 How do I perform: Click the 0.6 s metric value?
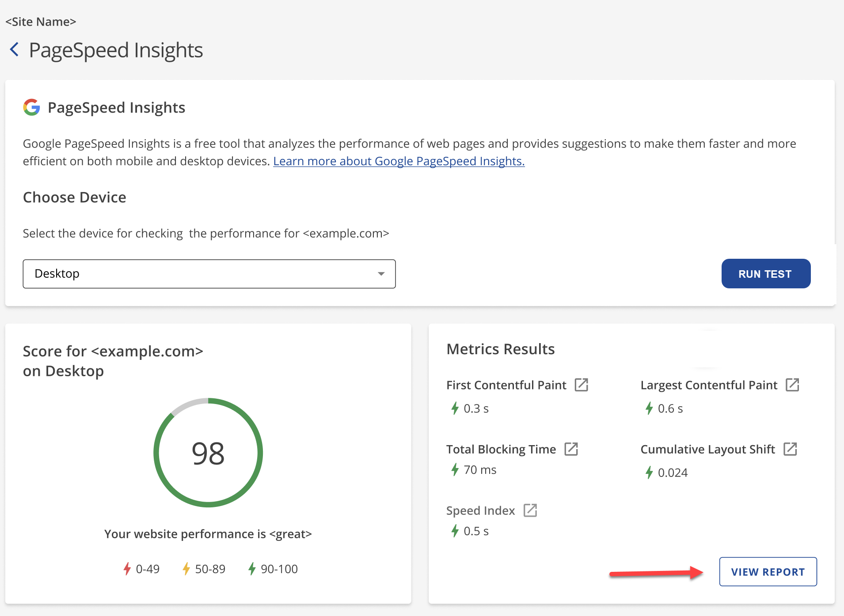point(670,408)
